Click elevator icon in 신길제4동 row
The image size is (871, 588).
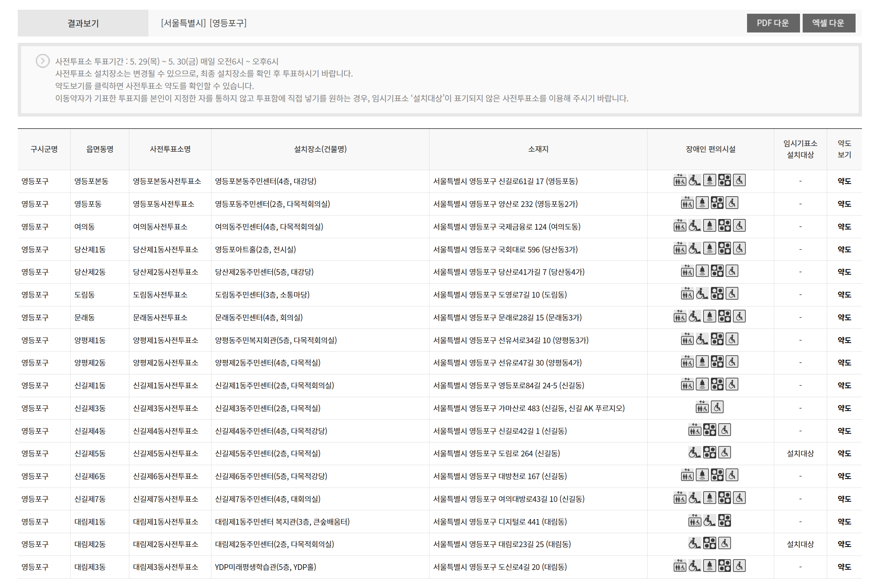694,430
